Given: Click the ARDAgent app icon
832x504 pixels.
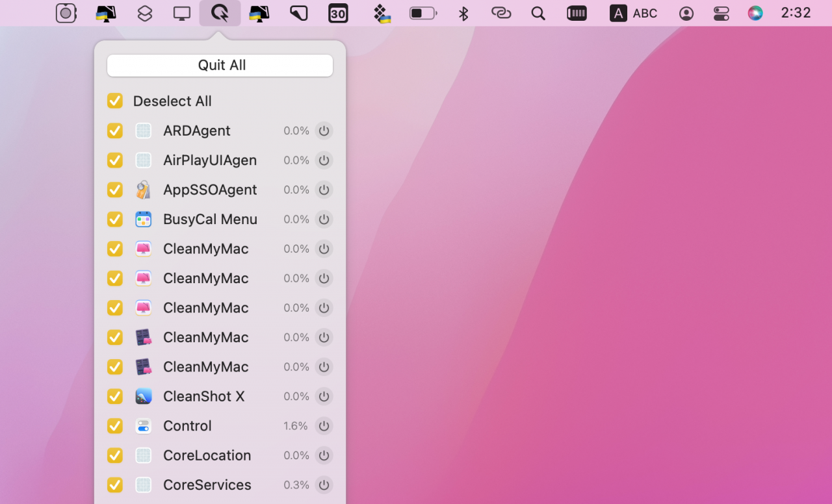Looking at the screenshot, I should [143, 131].
